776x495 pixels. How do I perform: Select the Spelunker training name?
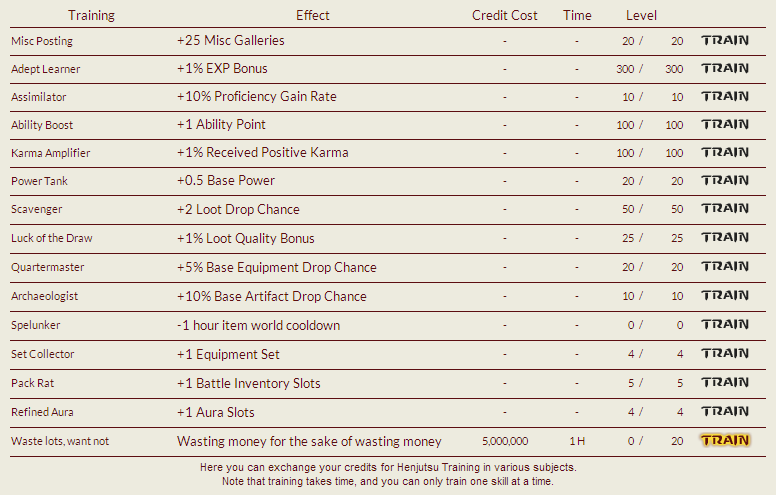(x=36, y=325)
